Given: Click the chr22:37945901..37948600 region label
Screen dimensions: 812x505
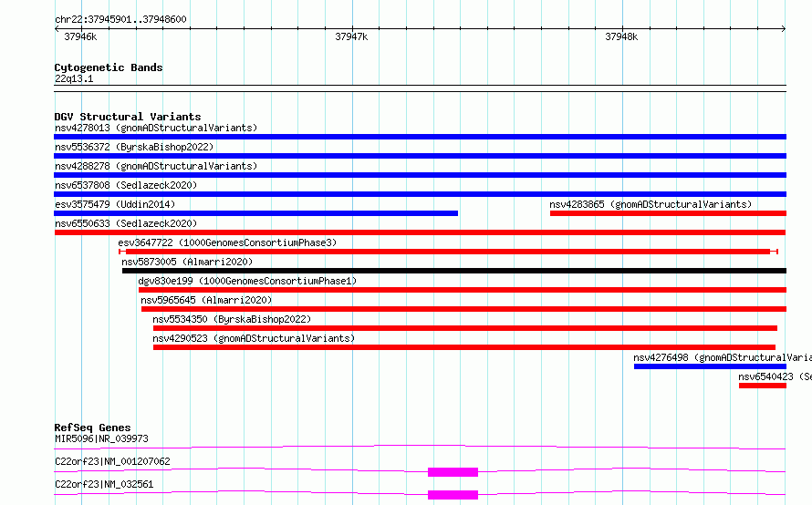Looking at the screenshot, I should click(x=120, y=20).
